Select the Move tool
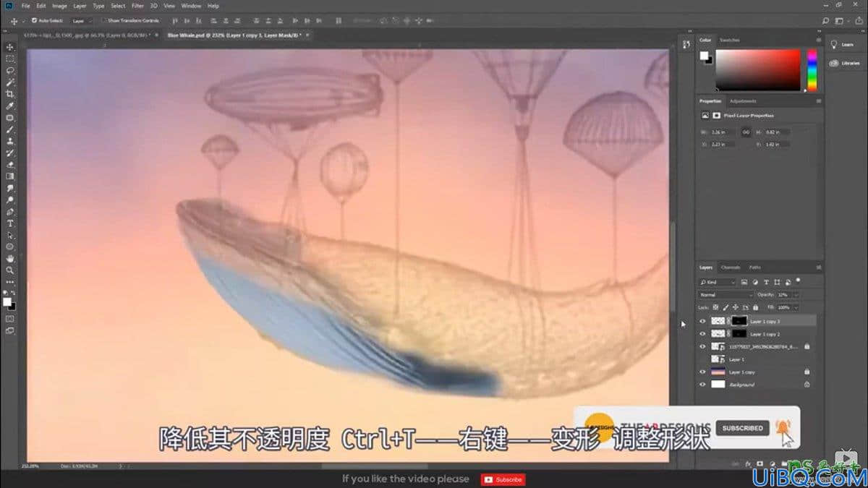The height and width of the screenshot is (488, 868). click(10, 47)
